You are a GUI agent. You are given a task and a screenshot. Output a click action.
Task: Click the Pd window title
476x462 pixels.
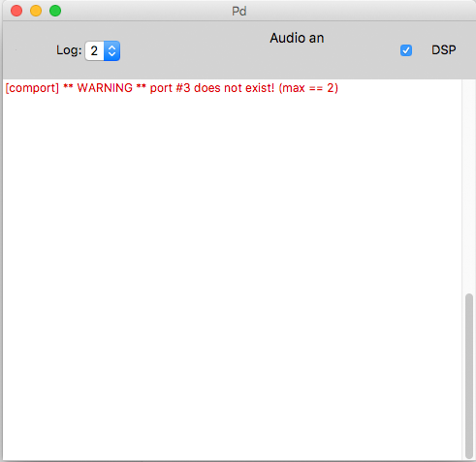(x=239, y=11)
